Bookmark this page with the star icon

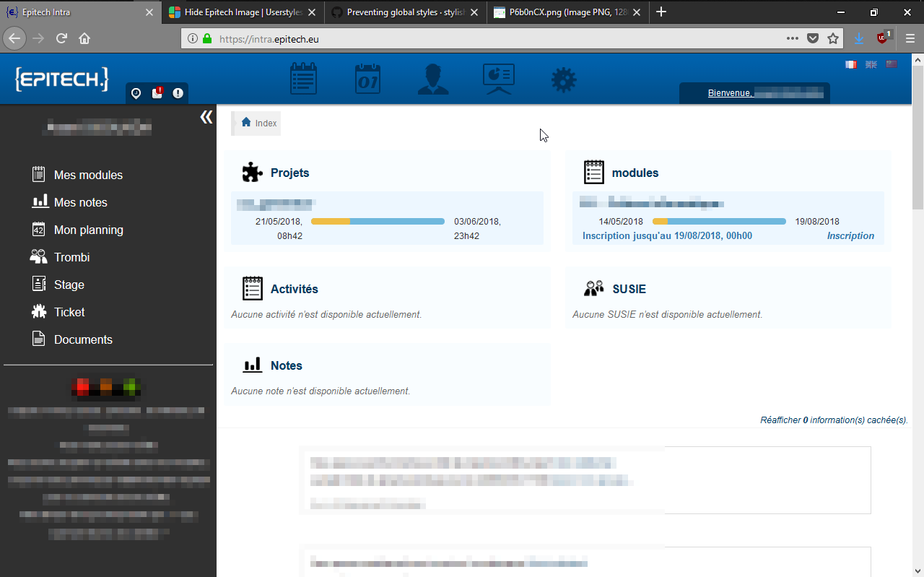(833, 39)
